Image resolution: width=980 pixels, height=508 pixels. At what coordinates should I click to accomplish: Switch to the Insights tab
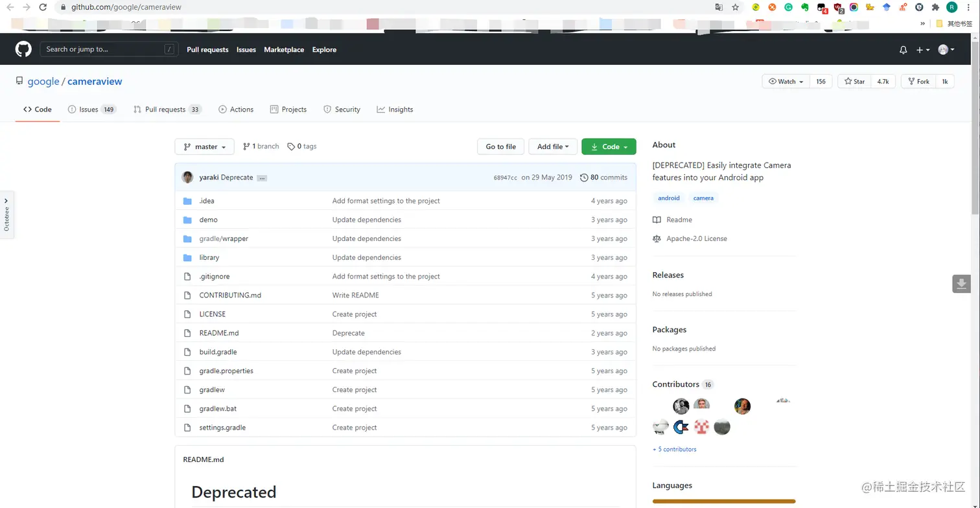pyautogui.click(x=395, y=110)
